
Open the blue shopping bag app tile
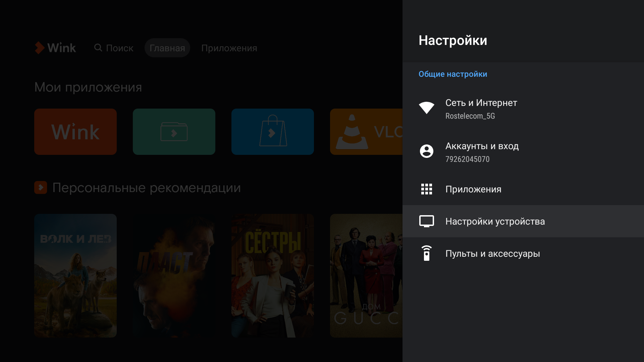click(x=272, y=132)
